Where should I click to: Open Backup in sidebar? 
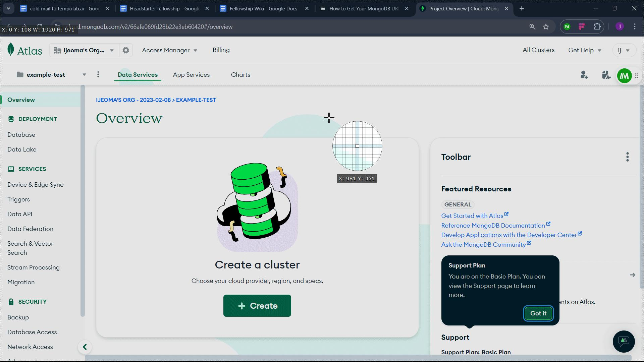(18, 317)
